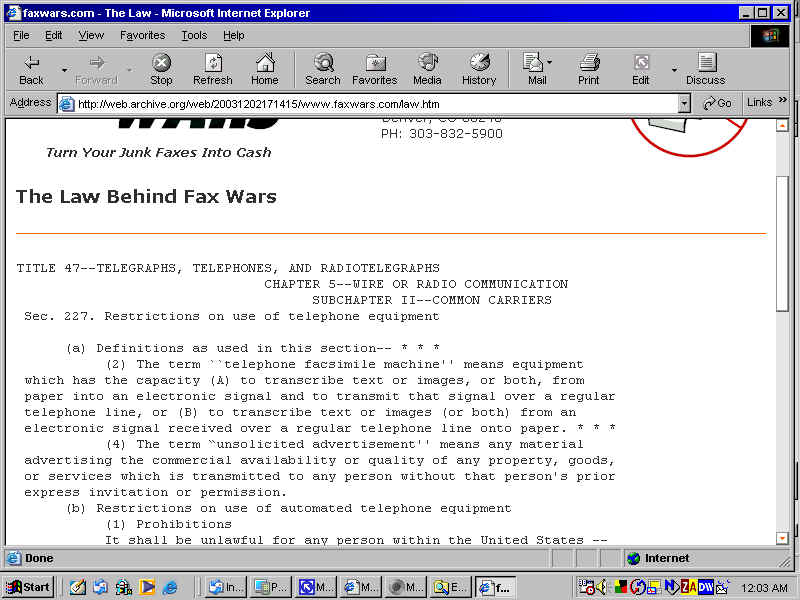Show the History pane
800x600 pixels.
pyautogui.click(x=479, y=70)
